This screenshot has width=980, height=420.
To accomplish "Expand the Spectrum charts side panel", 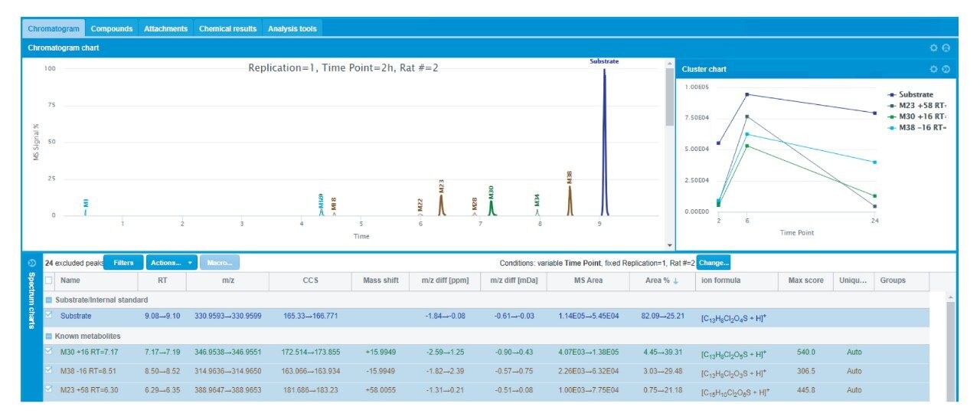I will 31,263.
